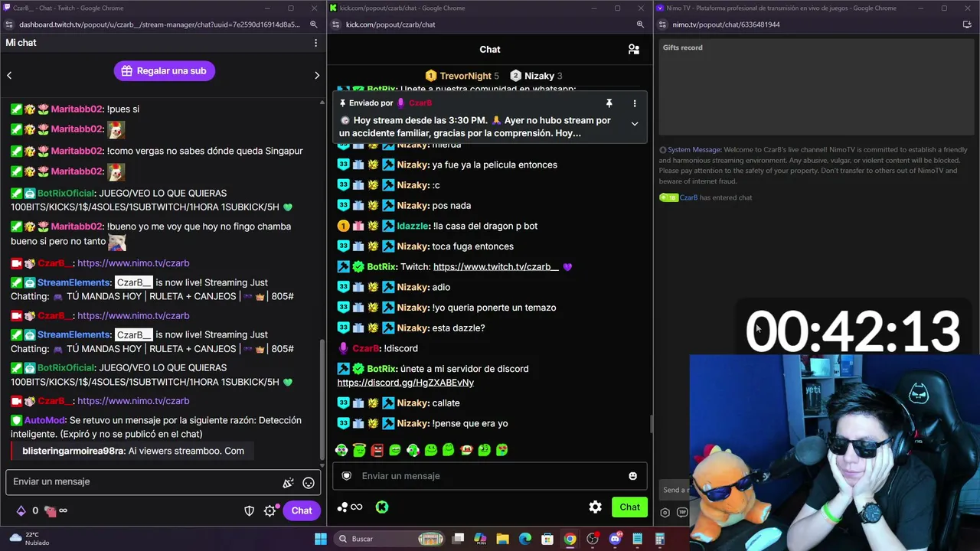
Task: Open Kick emoji picker smiley icon
Action: point(632,476)
